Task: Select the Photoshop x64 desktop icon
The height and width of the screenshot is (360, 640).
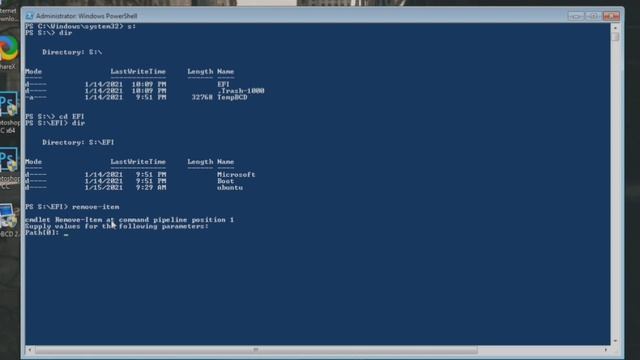Action: 9,112
